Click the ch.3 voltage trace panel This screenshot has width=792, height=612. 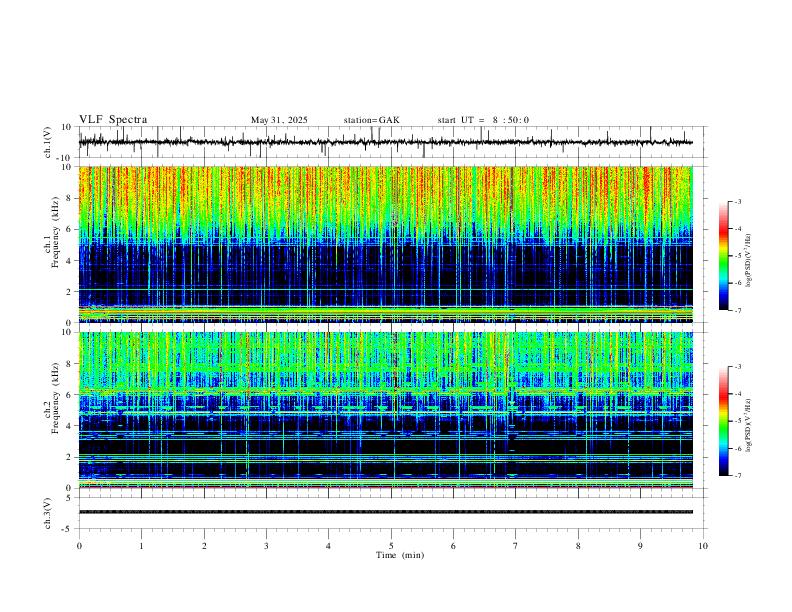[x=393, y=513]
